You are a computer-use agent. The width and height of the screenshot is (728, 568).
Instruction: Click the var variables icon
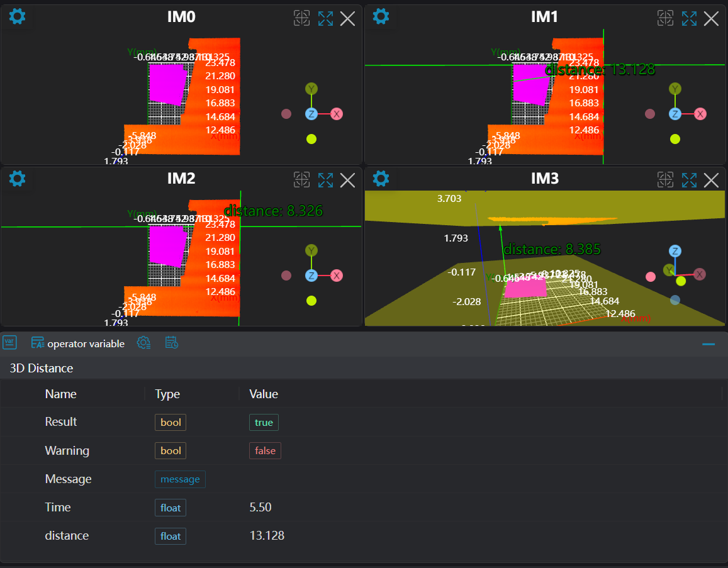coord(9,343)
